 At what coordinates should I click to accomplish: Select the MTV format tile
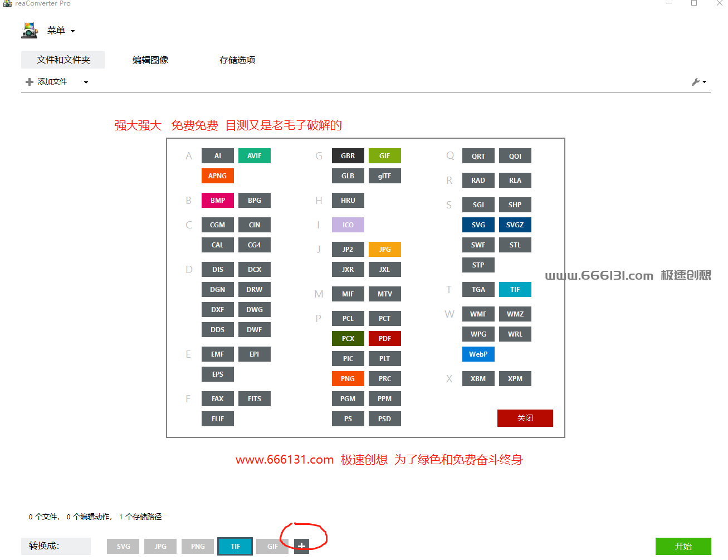(385, 294)
